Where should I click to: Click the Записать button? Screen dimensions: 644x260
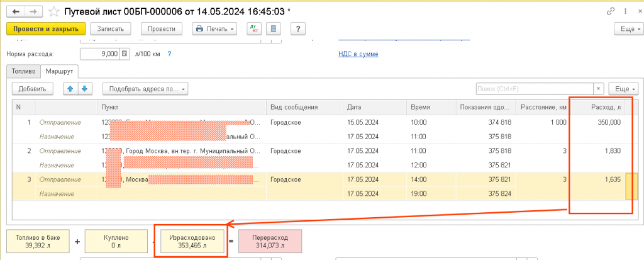click(111, 29)
